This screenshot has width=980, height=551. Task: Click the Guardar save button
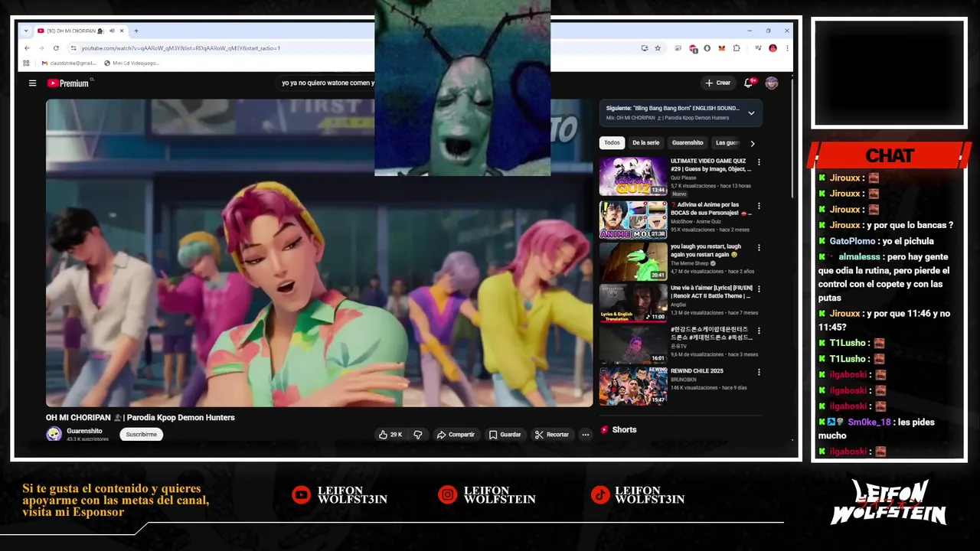(505, 435)
